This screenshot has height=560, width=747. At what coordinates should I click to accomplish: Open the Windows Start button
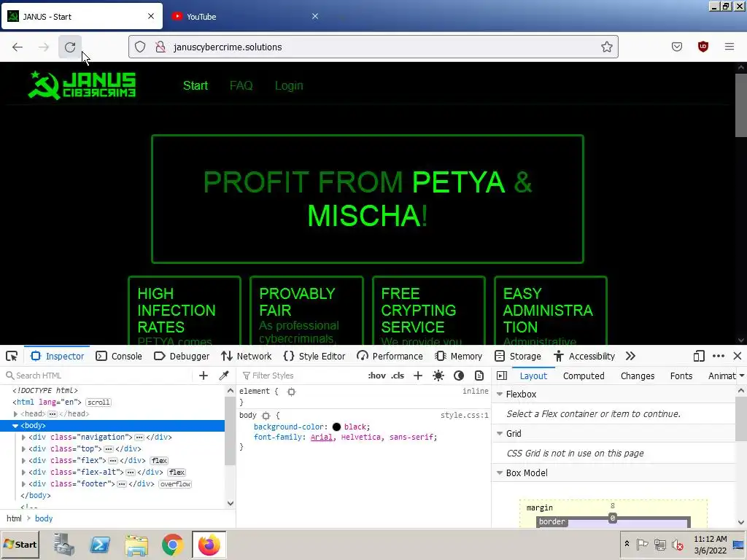tap(20, 544)
